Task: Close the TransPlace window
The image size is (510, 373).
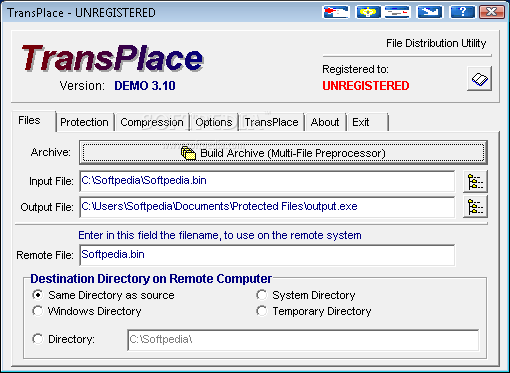Action: coord(492,12)
